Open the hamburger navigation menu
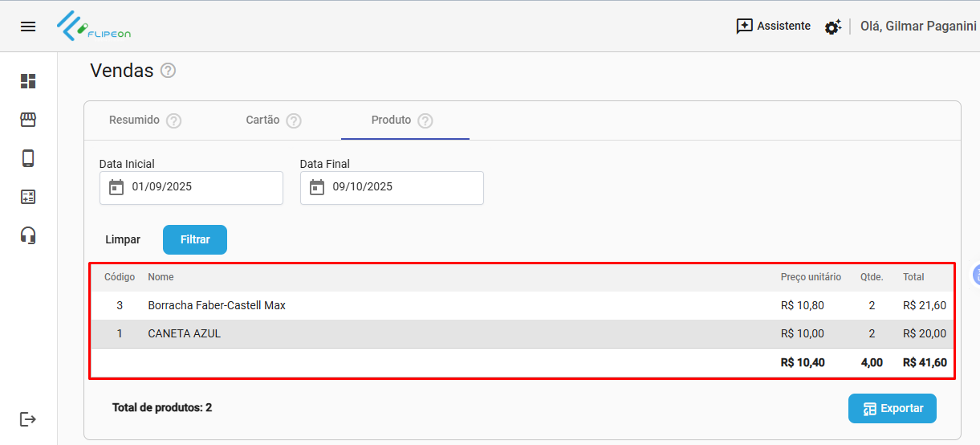 (x=28, y=27)
